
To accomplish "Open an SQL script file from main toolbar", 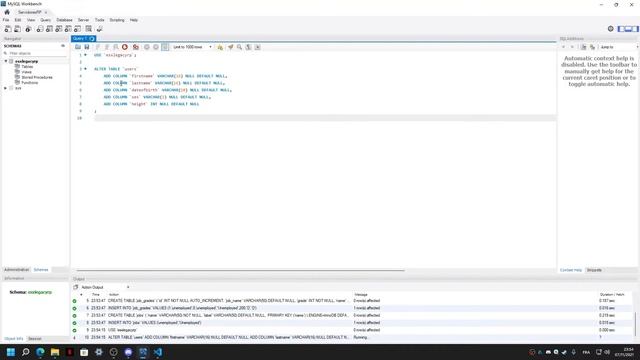I will click(18, 29).
